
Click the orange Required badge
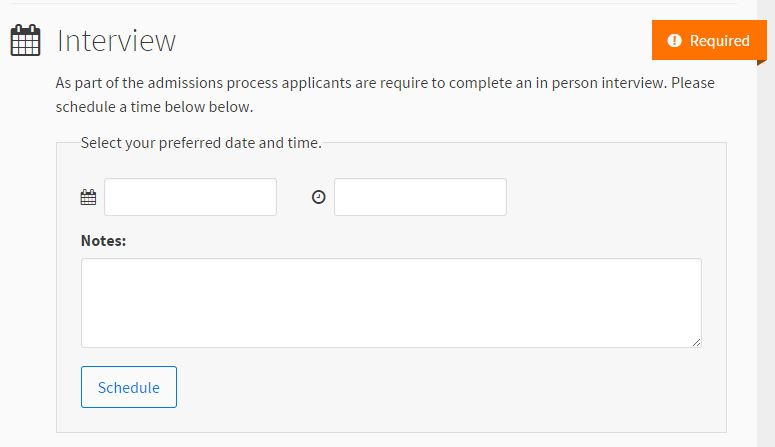click(x=709, y=41)
